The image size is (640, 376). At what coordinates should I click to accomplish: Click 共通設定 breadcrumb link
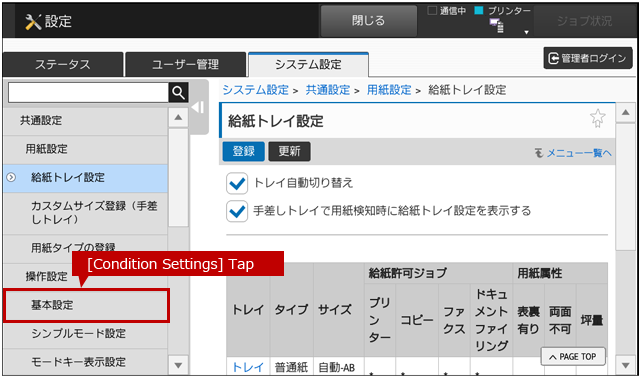point(328,90)
